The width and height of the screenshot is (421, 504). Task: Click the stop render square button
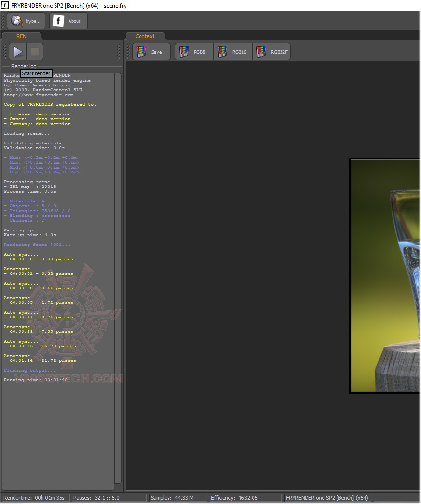tap(35, 52)
